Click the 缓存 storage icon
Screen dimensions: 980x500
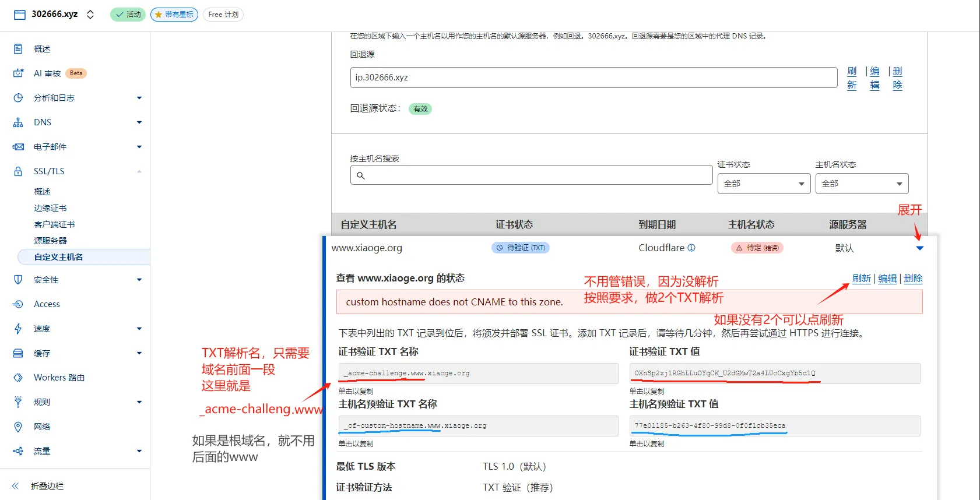(18, 353)
